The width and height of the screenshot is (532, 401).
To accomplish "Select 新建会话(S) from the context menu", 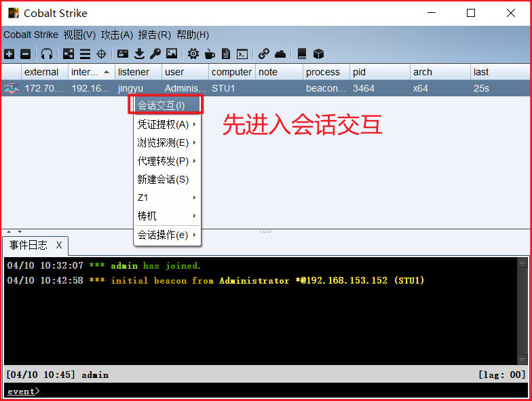I will click(x=167, y=179).
